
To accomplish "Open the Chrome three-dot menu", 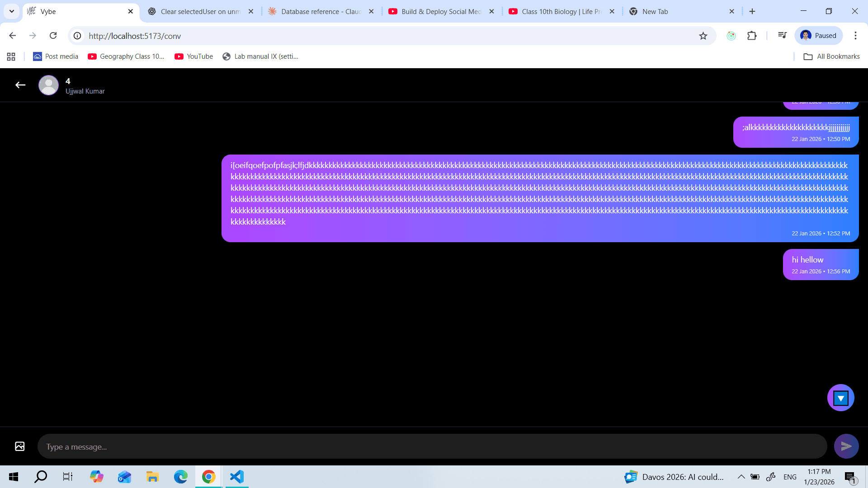I will 855,36.
